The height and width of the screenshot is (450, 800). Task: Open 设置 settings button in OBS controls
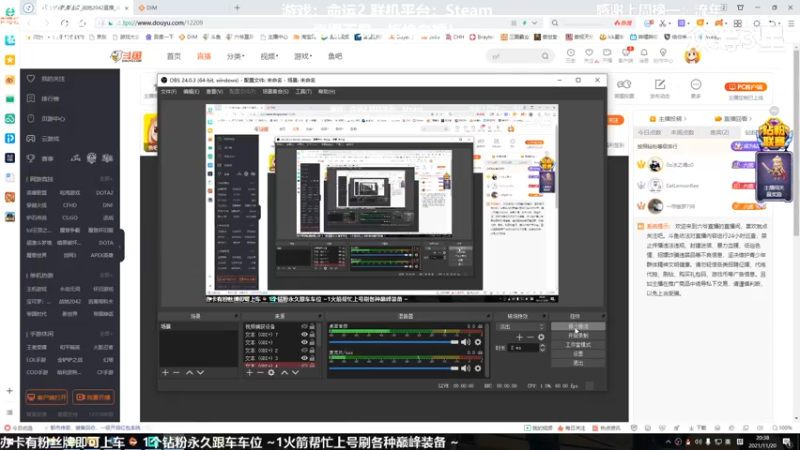pyautogui.click(x=578, y=354)
